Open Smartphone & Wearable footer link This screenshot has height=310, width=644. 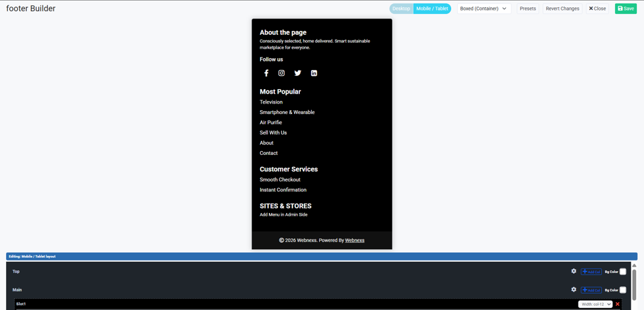pos(287,112)
